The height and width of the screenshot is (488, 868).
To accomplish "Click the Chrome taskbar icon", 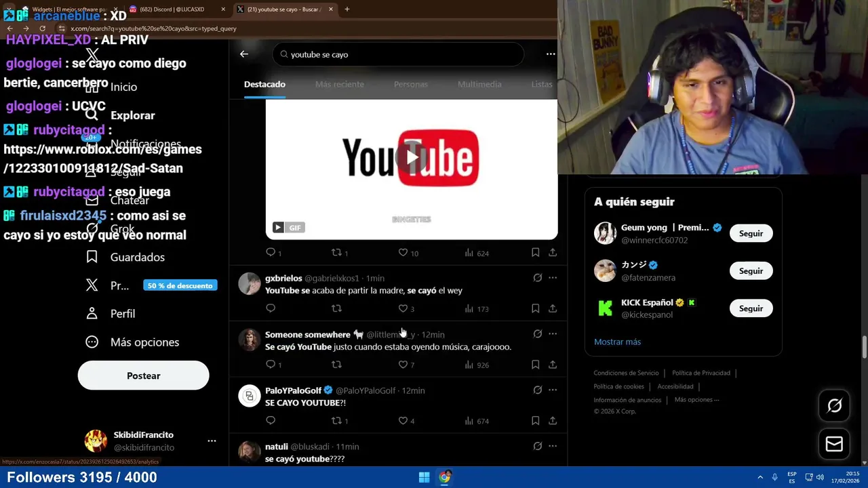I will (x=445, y=477).
